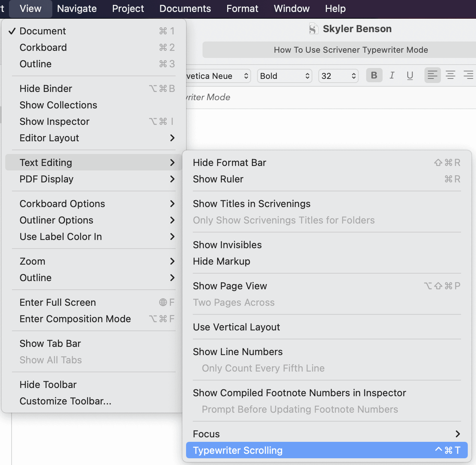Choose Hide Format Bar
Image resolution: width=476 pixels, height=465 pixels.
[x=327, y=163]
